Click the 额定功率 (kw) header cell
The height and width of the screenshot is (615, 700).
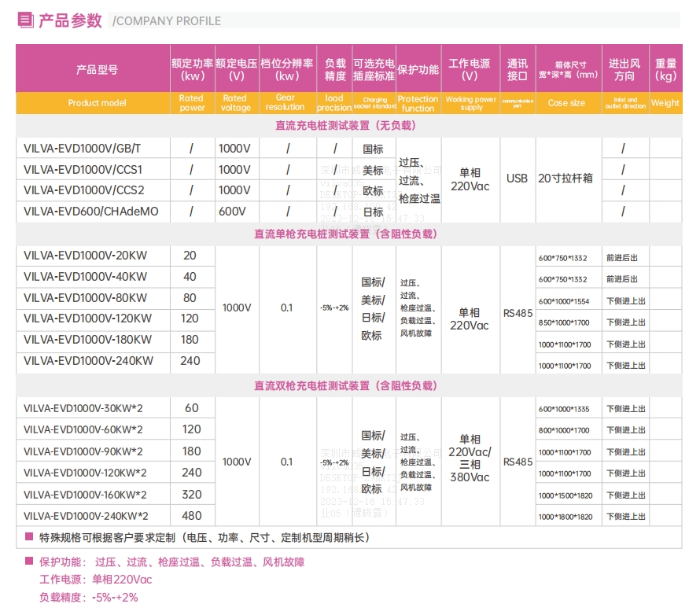click(192, 69)
